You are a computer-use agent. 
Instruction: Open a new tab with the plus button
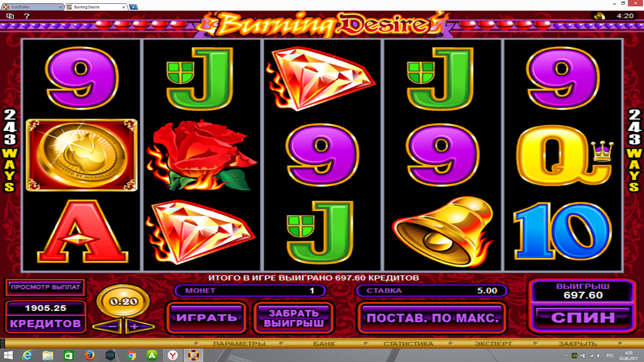(133, 7)
